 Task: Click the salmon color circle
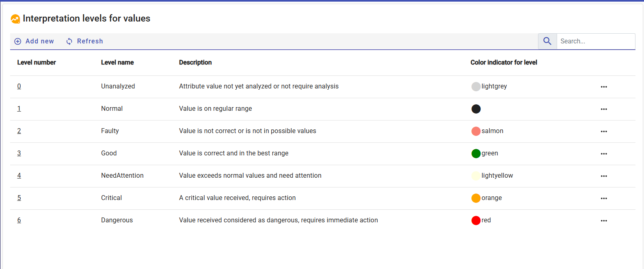476,131
